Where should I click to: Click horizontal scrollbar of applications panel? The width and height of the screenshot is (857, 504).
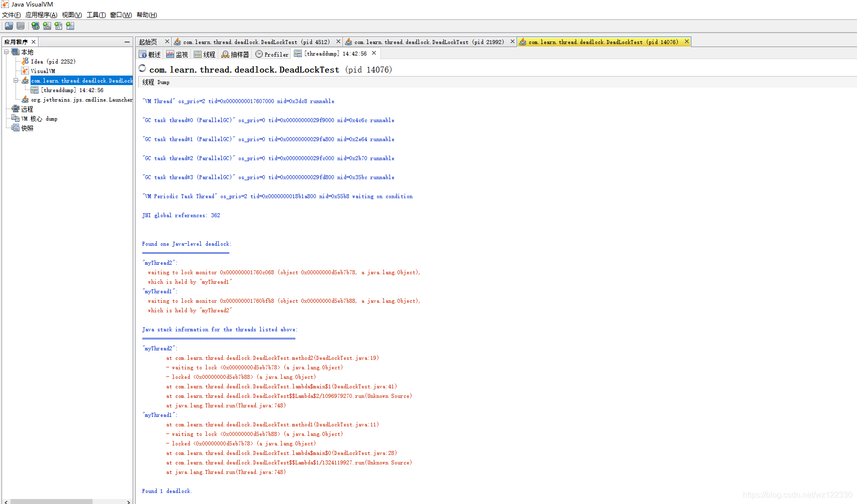52,501
